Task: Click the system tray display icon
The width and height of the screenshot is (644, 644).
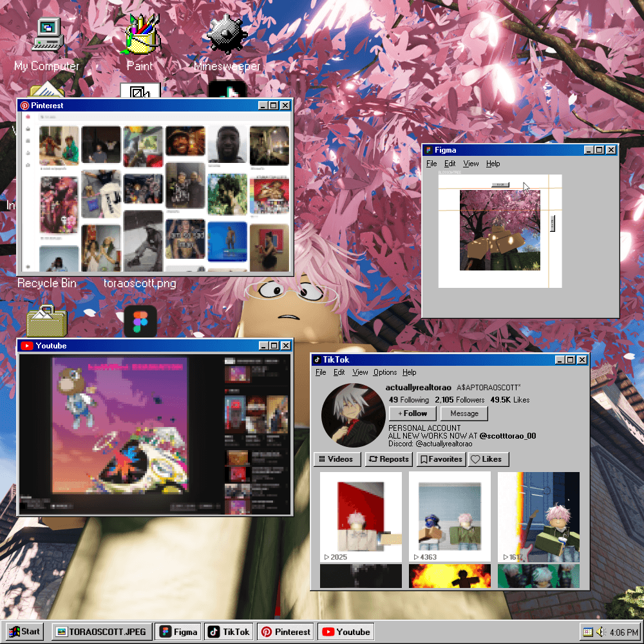Action: (588, 632)
